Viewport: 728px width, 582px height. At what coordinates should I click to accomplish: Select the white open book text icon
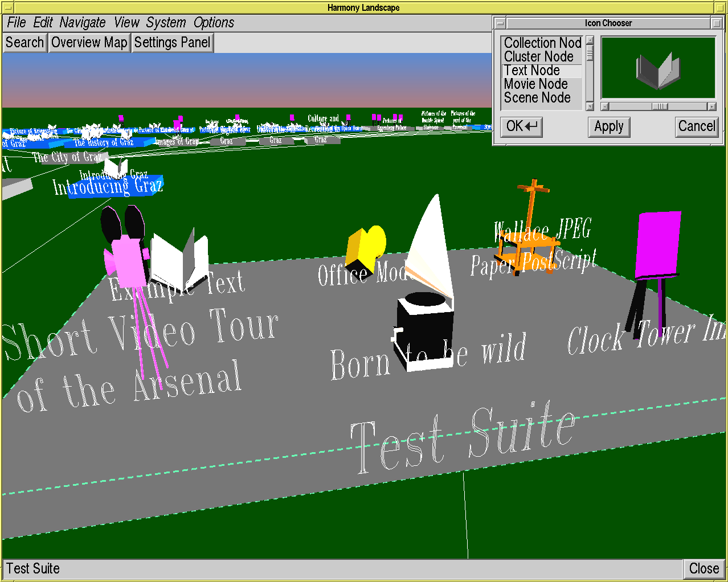[x=178, y=259]
